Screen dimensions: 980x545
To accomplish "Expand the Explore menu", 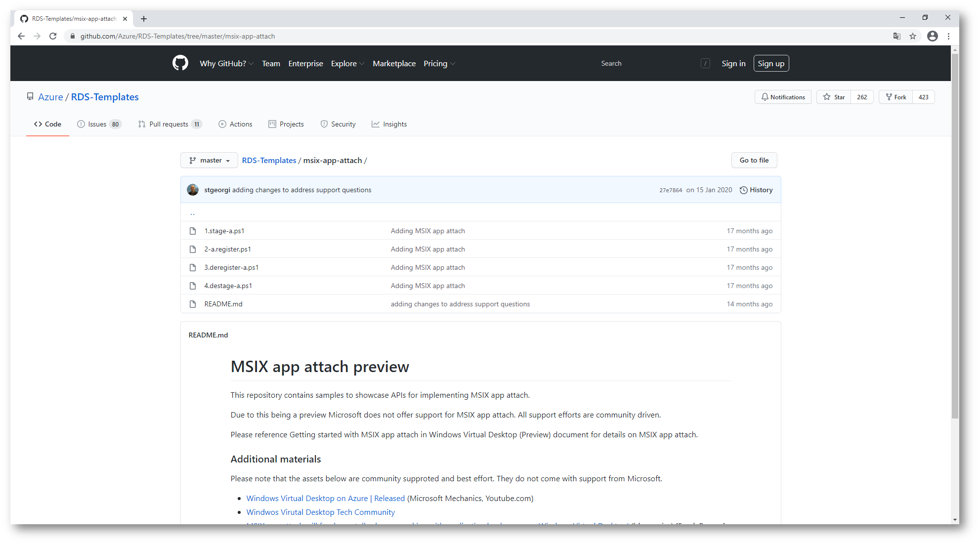I will [347, 63].
